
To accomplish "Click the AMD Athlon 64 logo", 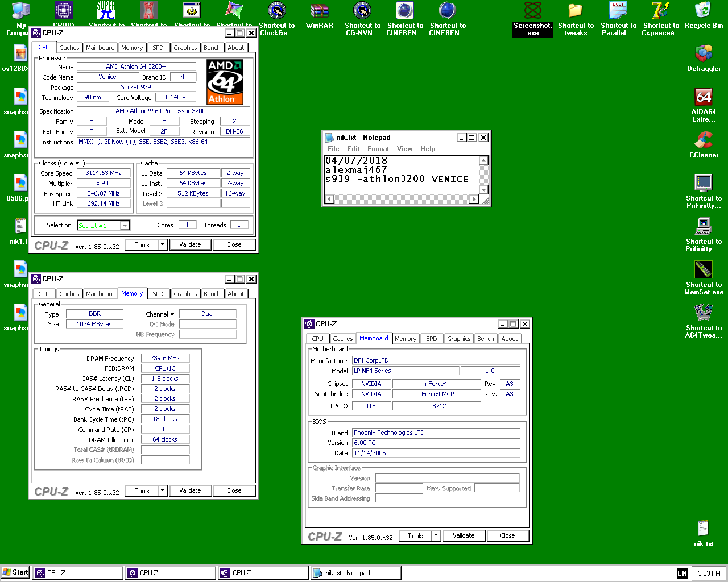I will (x=225, y=82).
